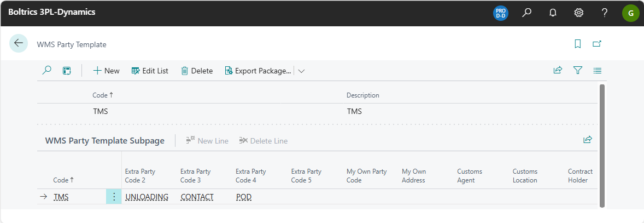
Task: Open the help question mark
Action: [605, 13]
